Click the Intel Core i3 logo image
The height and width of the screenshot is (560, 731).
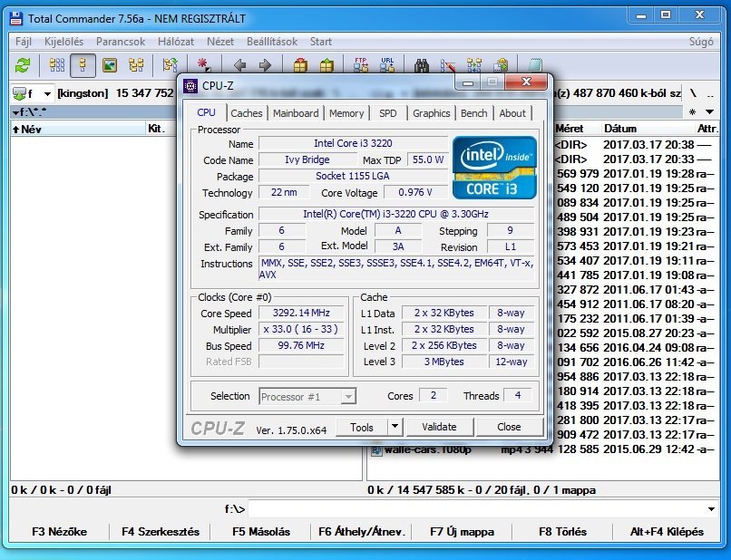click(x=494, y=168)
